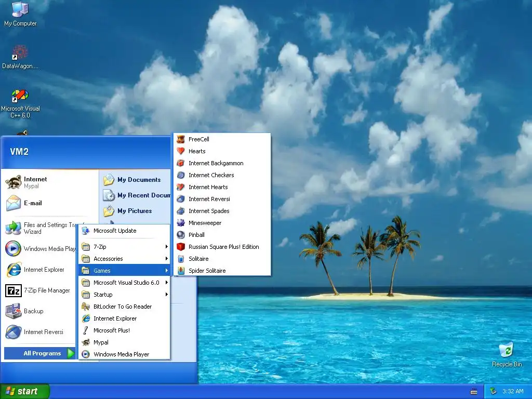Expand the Startup submenu arrow
The width and height of the screenshot is (532, 399).
[x=167, y=295]
